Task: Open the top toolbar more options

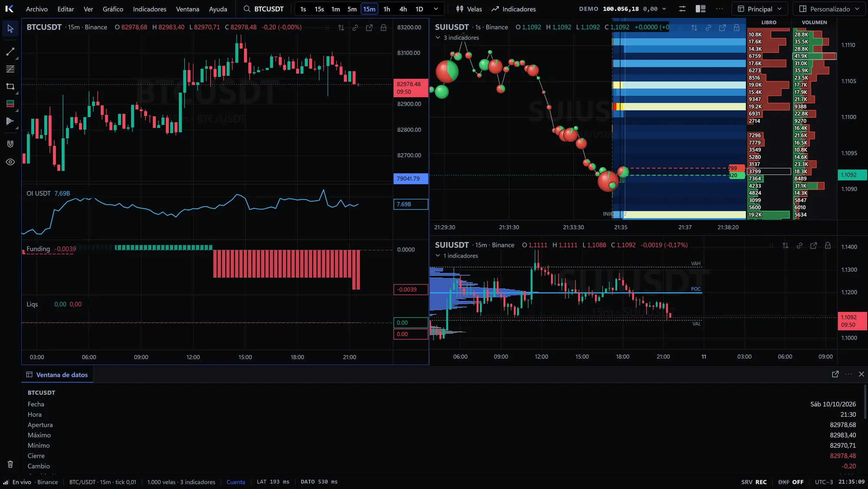Action: coord(720,9)
